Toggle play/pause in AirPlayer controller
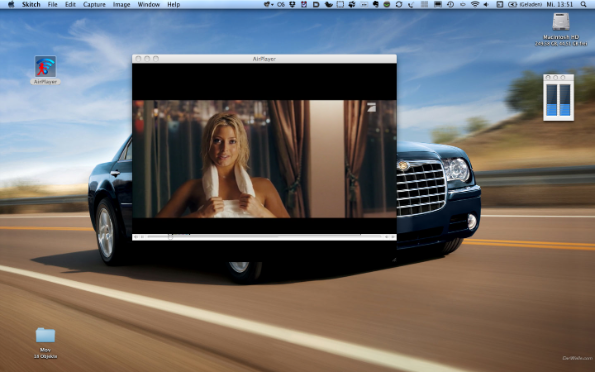595x372 pixels. coord(143,237)
